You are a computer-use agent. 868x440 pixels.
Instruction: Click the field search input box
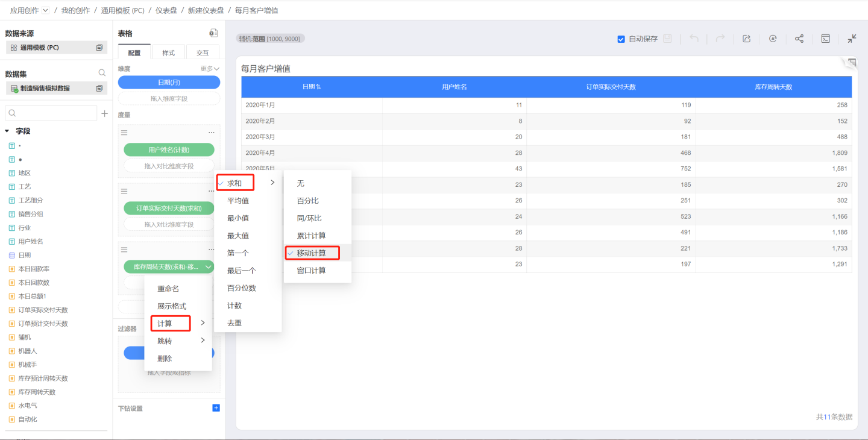[x=51, y=113]
